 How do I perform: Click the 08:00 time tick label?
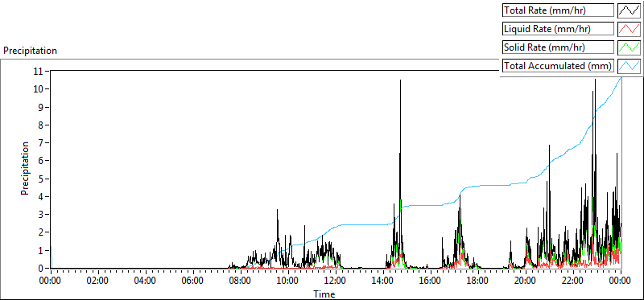(241, 281)
